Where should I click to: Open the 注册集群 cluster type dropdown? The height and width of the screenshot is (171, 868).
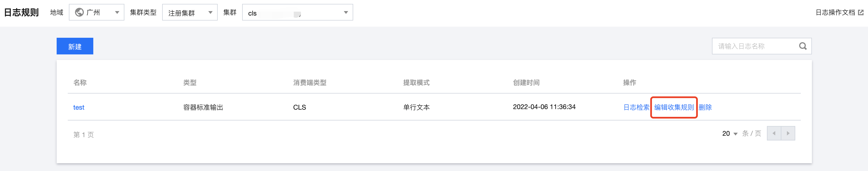pos(190,12)
